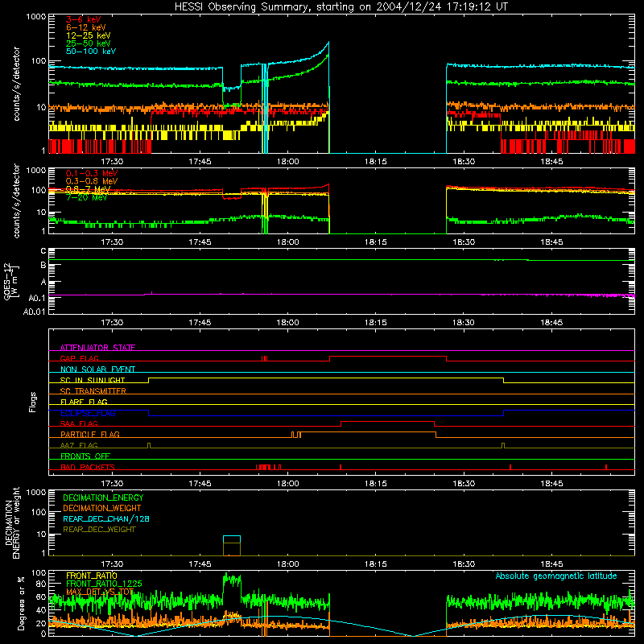Click the REAR_DEC_CHAN/128 legend label
Image resolution: width=644 pixels, height=644 pixels.
[106, 518]
